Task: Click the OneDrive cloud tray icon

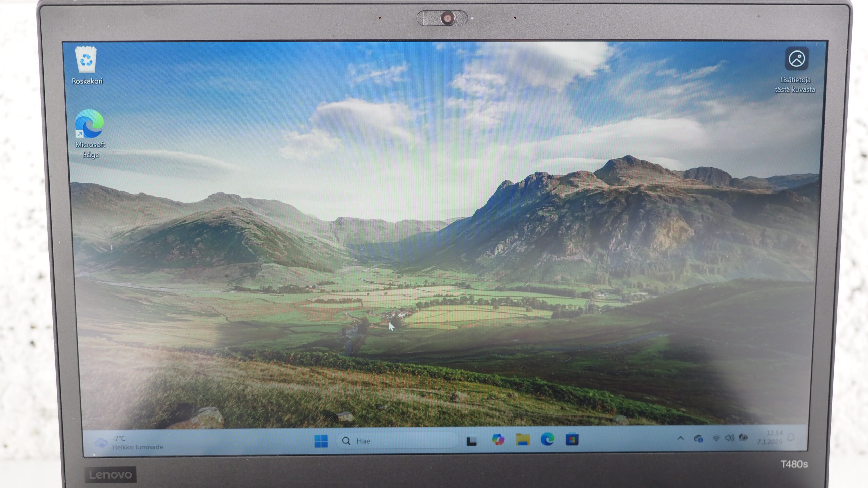Action: pos(698,439)
